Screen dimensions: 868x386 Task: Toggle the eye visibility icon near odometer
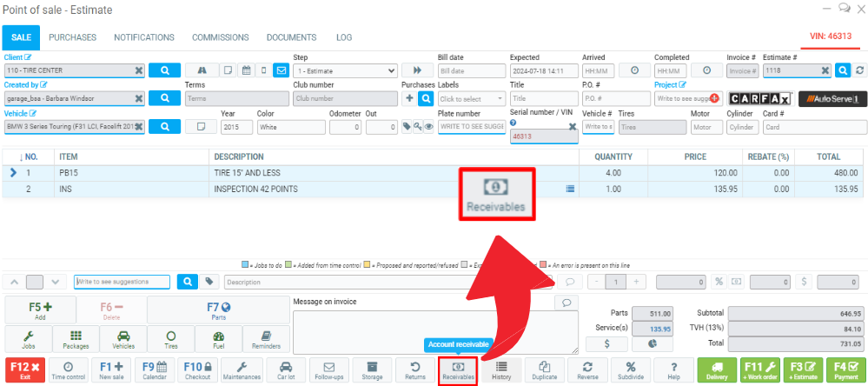point(428,127)
